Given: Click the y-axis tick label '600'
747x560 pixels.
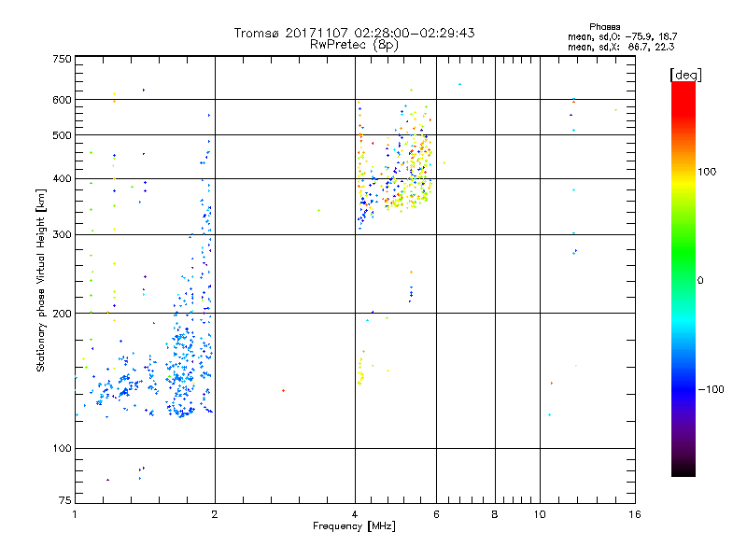Looking at the screenshot, I should pyautogui.click(x=62, y=100).
